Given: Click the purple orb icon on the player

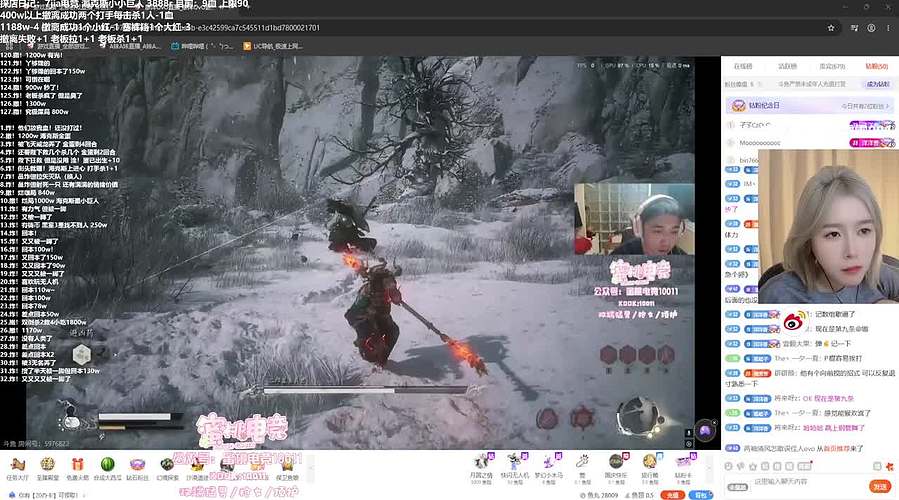Looking at the screenshot, I should coord(705,430).
